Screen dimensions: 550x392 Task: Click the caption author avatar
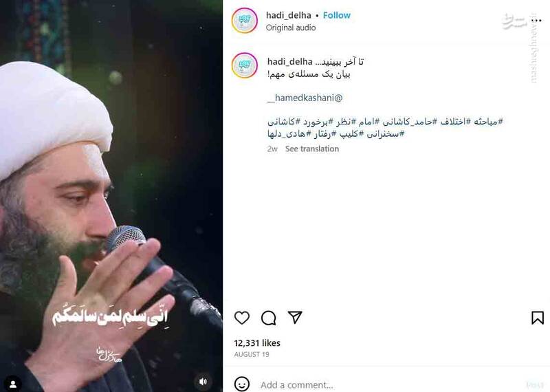[x=245, y=65]
